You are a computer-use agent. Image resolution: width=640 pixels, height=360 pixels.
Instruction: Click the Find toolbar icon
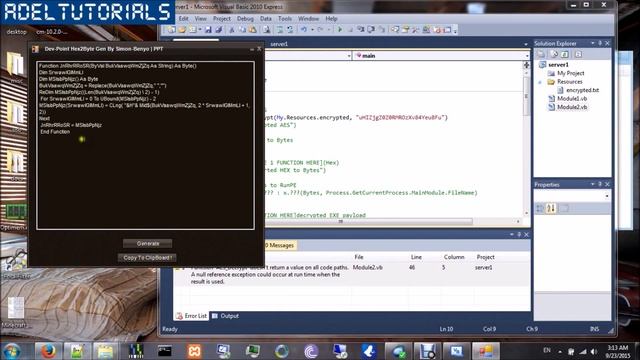tap(267, 29)
